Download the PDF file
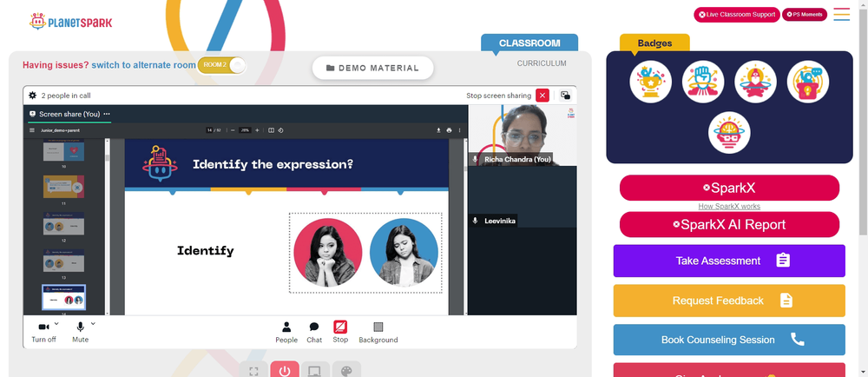The height and width of the screenshot is (377, 868). 438,130
